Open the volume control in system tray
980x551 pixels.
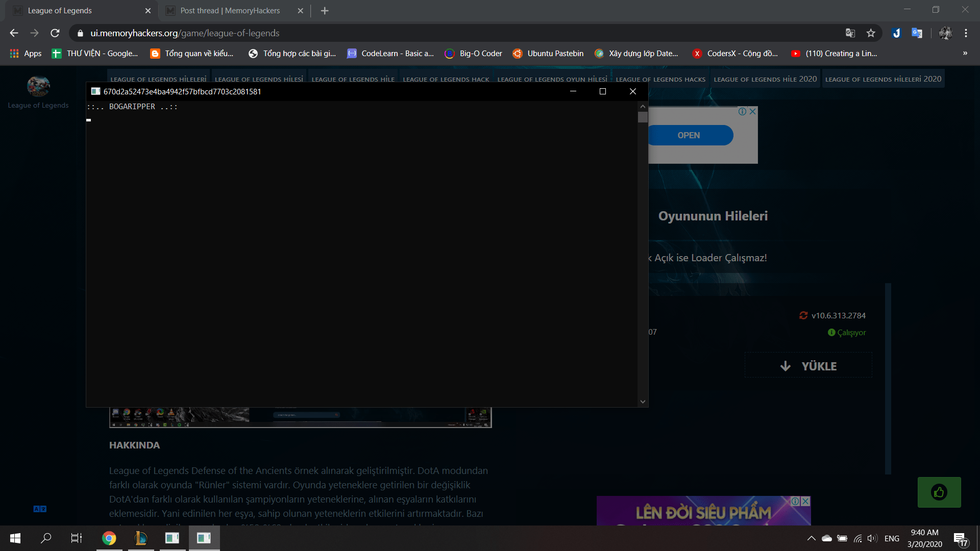pyautogui.click(x=872, y=538)
